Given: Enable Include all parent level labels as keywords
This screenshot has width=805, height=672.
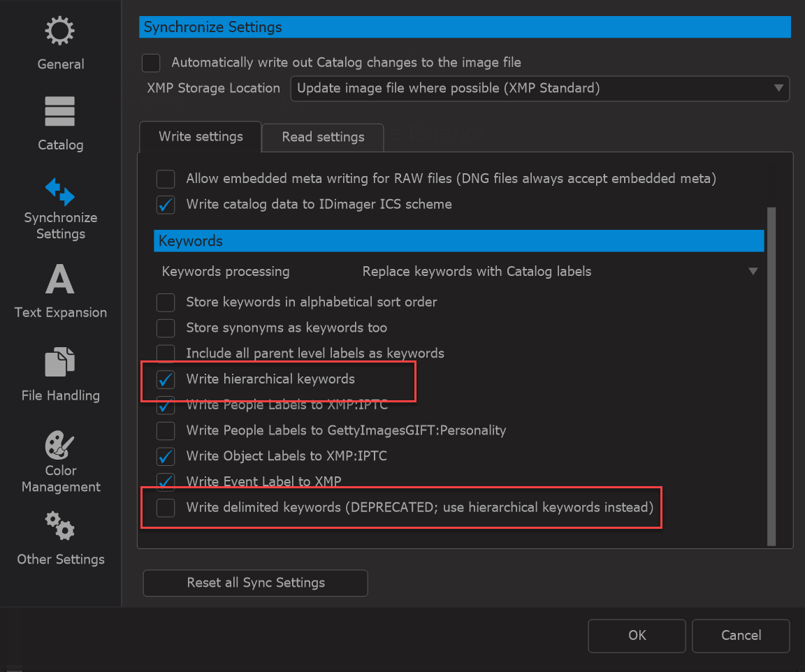Looking at the screenshot, I should pos(166,353).
